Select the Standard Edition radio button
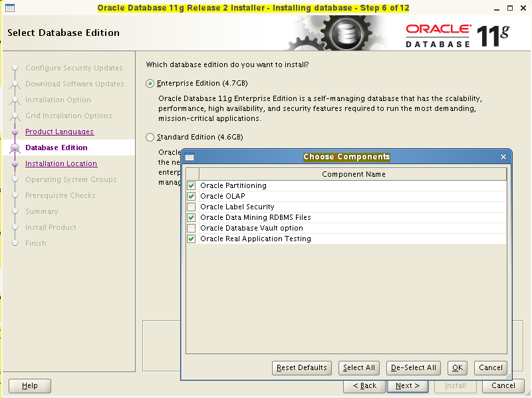This screenshot has width=532, height=398. 150,137
